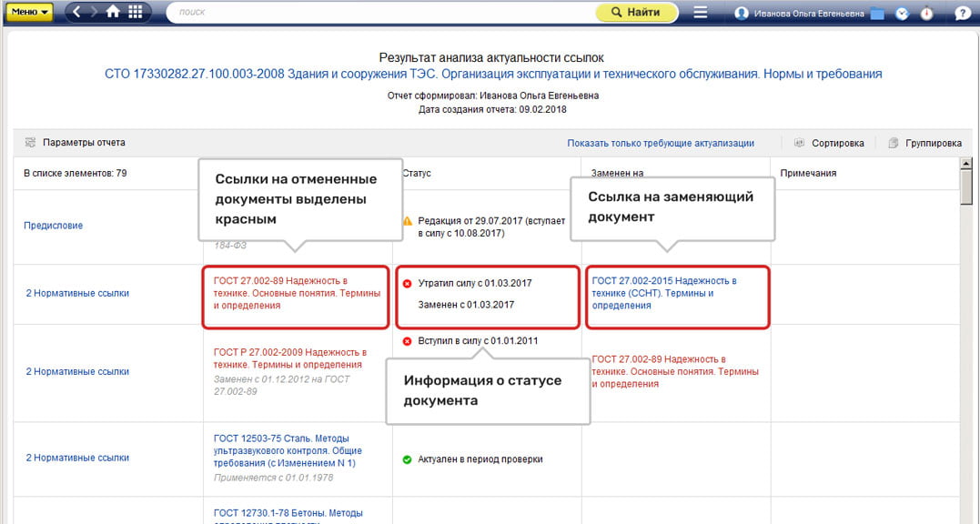Open the Меню dropdown button
The width and height of the screenshot is (980, 524).
point(29,12)
